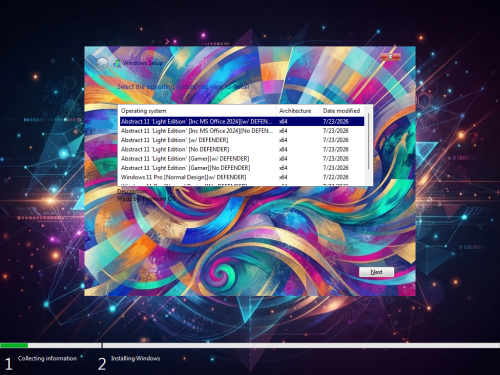Click the green installation progress bar
Viewport: 500px width, 375px height.
point(14,345)
